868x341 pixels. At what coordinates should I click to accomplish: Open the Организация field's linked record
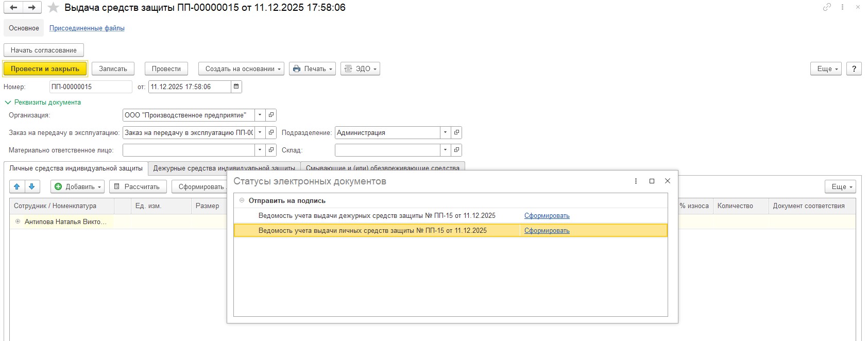tap(271, 115)
